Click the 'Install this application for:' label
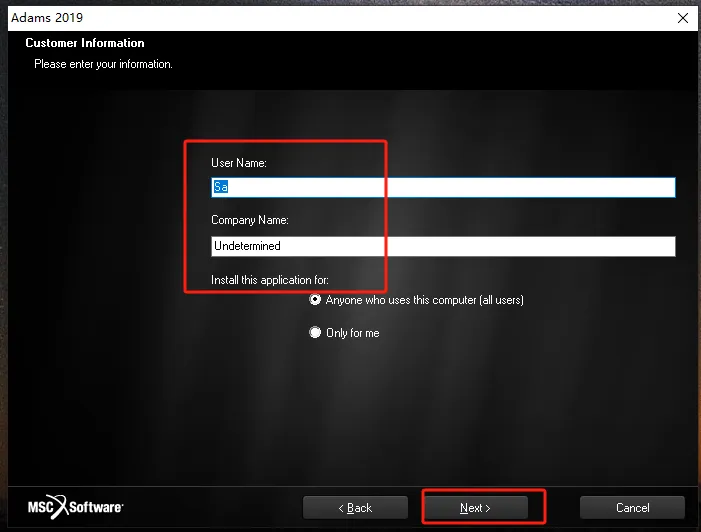 pyautogui.click(x=270, y=280)
